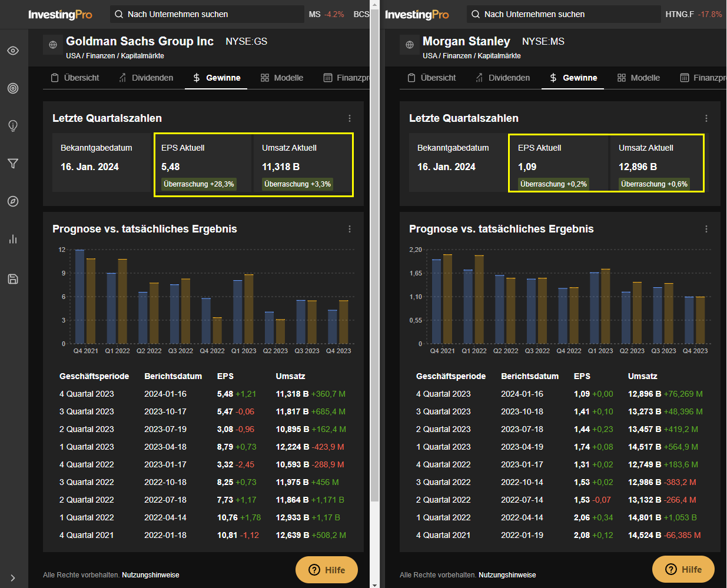This screenshot has width=727, height=588.
Task: Click the Geschäftsperiode column header in Goldman Sachs table
Action: pos(94,376)
